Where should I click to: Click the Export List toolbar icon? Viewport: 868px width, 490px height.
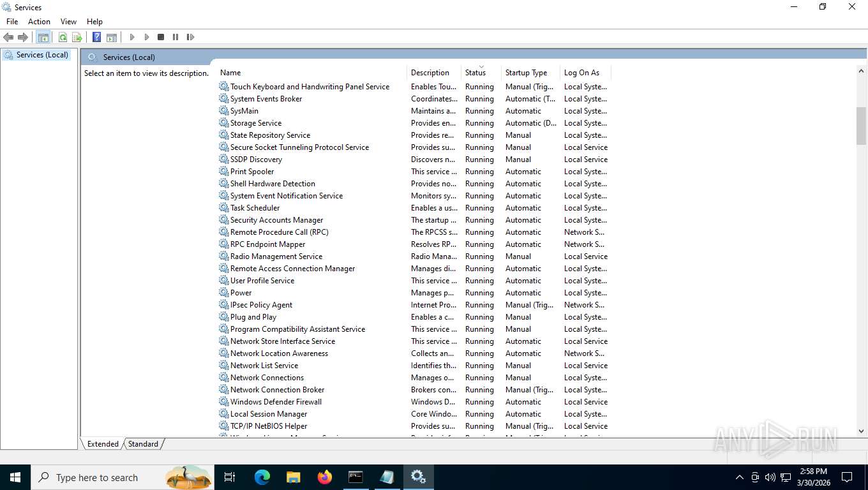coord(77,37)
